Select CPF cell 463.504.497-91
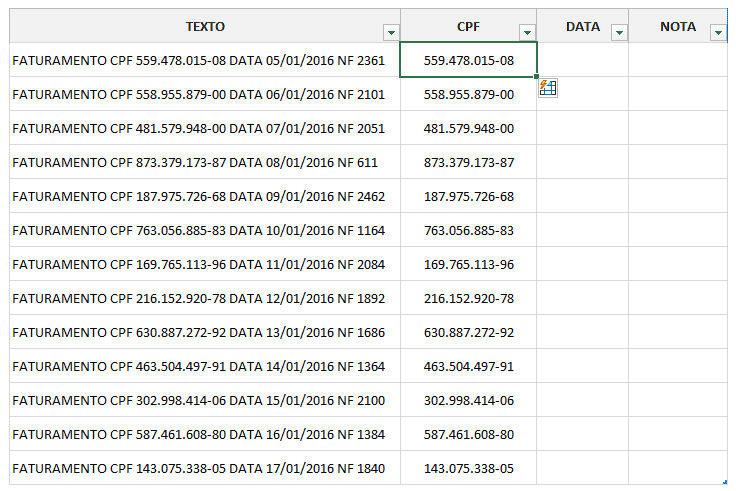Image resolution: width=736 pixels, height=491 pixels. click(468, 366)
